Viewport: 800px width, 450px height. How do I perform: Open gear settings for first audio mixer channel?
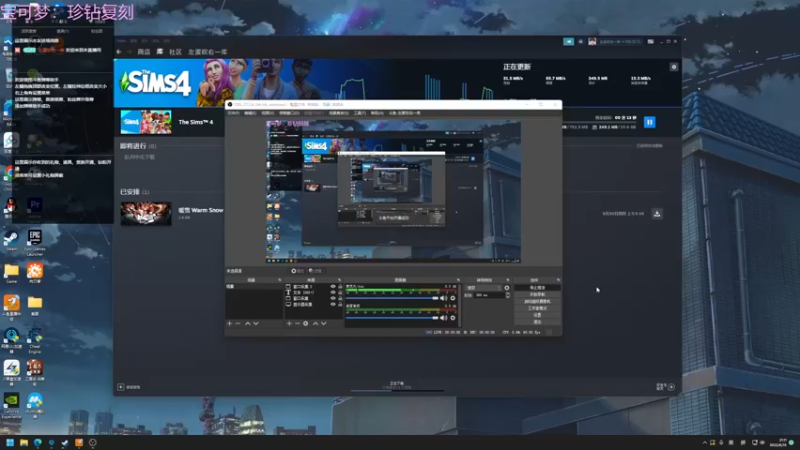click(453, 298)
